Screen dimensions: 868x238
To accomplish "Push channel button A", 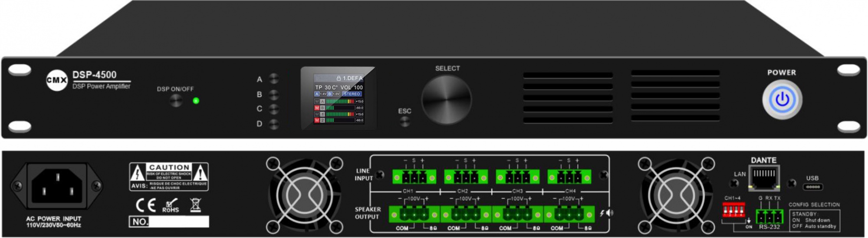I will point(273,79).
